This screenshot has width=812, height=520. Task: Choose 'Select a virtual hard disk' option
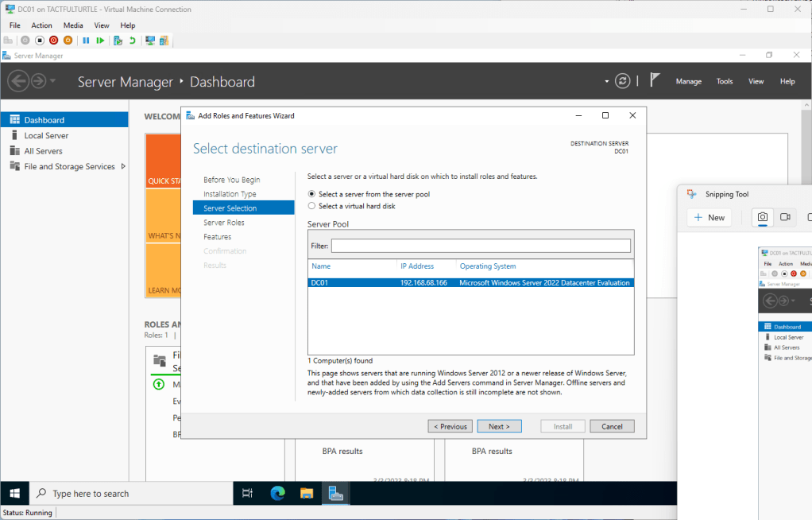coord(311,206)
